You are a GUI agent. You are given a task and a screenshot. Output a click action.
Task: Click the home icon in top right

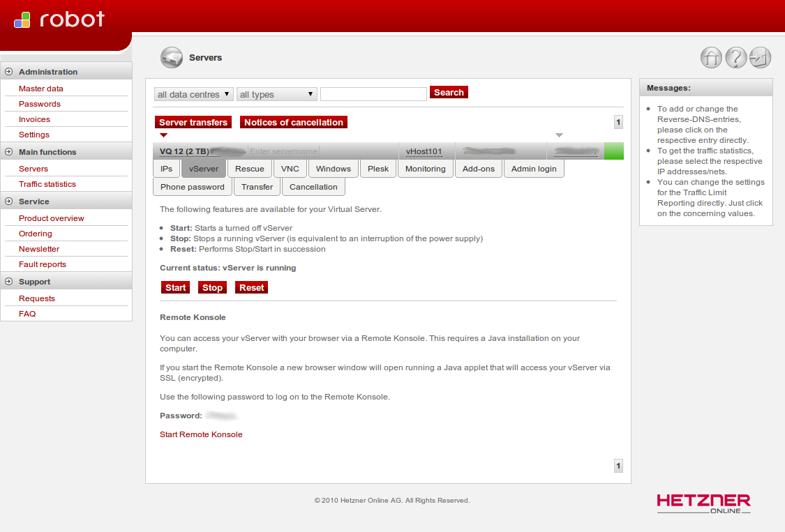point(711,58)
